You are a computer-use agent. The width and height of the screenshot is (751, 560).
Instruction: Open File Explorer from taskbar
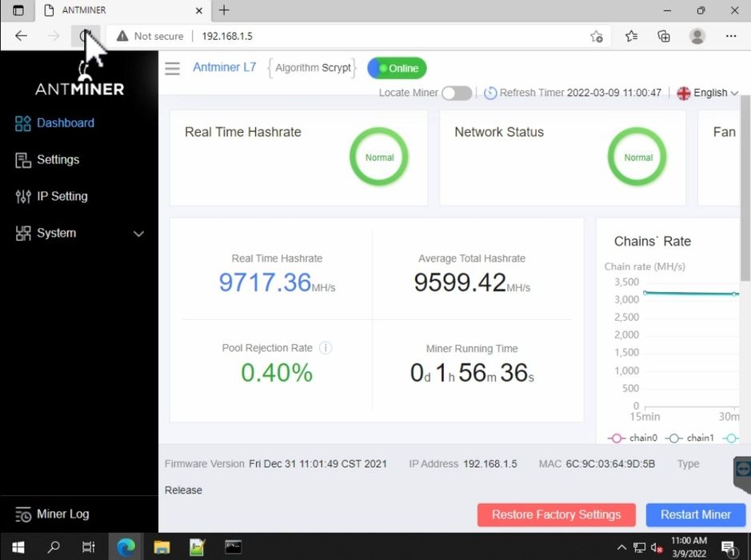pyautogui.click(x=162, y=546)
